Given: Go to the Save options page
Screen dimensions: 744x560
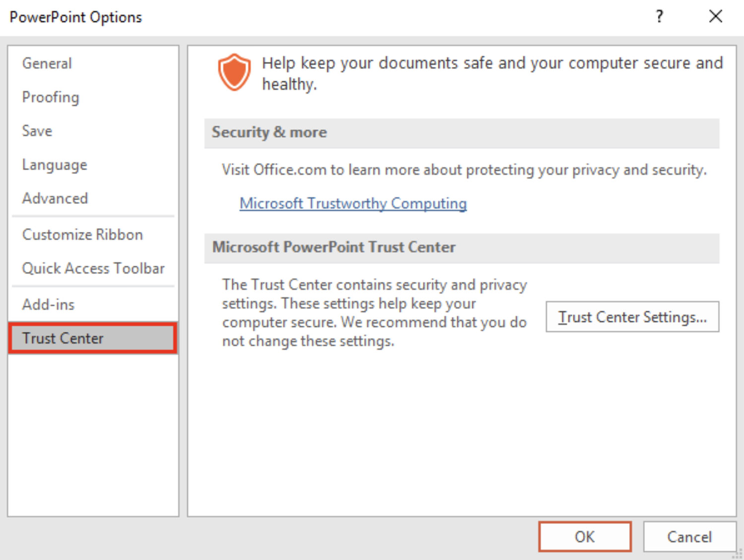Looking at the screenshot, I should coord(93,131).
